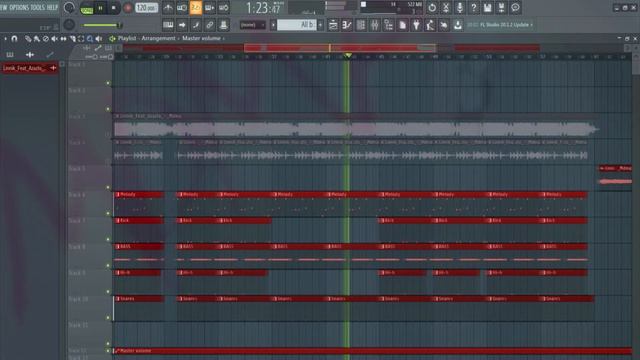The image size is (640, 360).
Task: Toggle overdub recording icon
Action: pos(209,7)
